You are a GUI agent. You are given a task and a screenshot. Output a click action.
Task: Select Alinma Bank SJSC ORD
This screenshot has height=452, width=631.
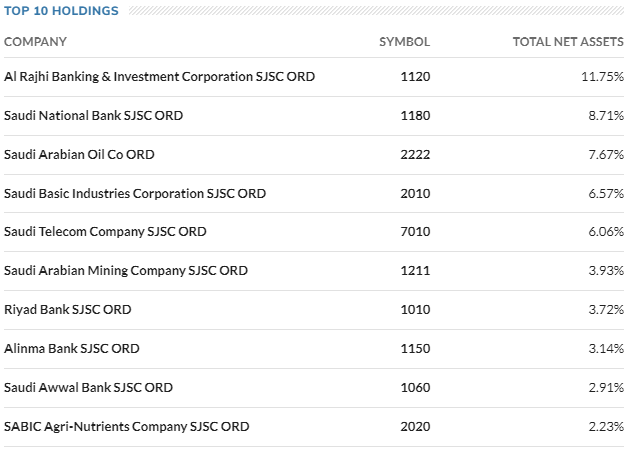72,349
